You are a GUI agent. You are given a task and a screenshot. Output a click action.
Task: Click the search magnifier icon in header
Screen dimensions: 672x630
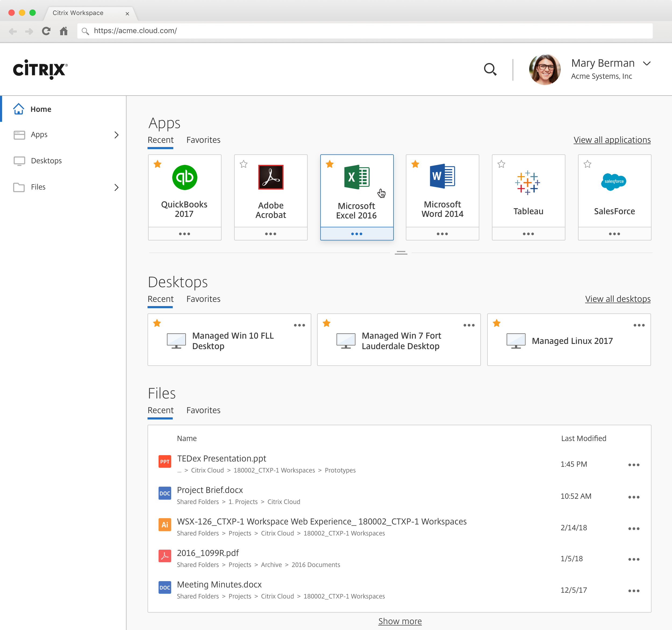[490, 69]
